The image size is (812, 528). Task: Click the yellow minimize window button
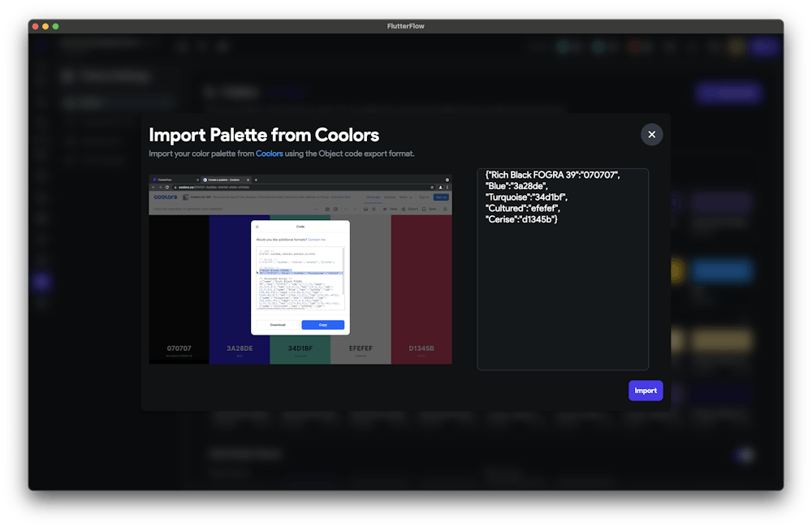click(45, 27)
